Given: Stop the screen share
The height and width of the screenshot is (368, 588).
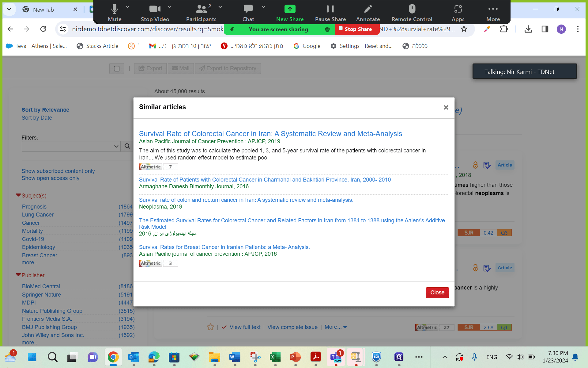Looking at the screenshot, I should click(x=357, y=29).
